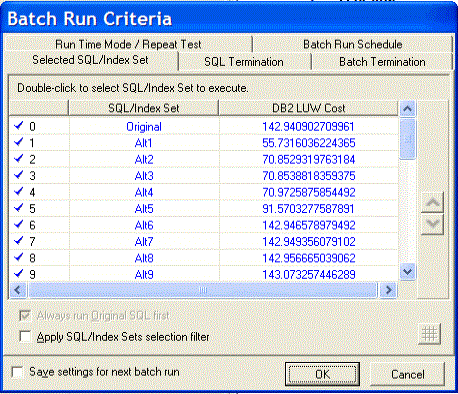Click the grid filter icon button
458x394 pixels.
tap(429, 334)
